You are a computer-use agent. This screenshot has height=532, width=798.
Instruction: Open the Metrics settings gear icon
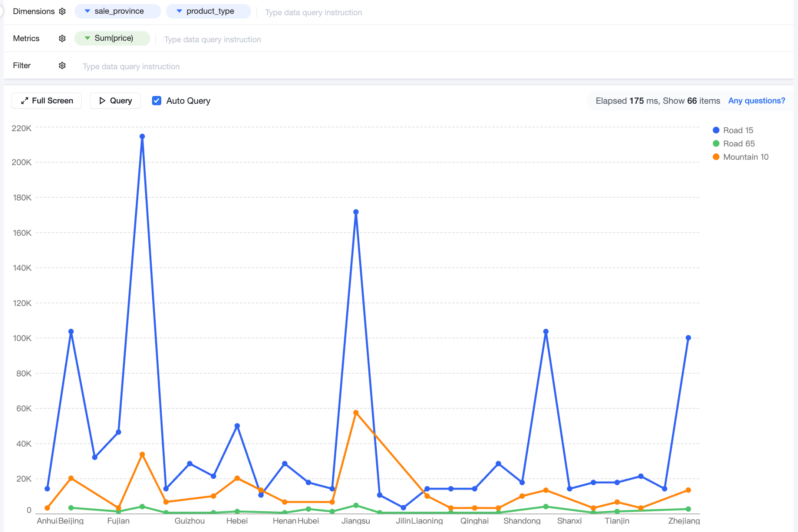tap(62, 39)
